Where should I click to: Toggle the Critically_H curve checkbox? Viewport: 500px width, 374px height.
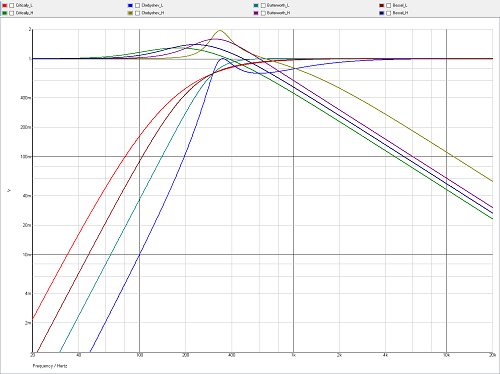[x=12, y=13]
